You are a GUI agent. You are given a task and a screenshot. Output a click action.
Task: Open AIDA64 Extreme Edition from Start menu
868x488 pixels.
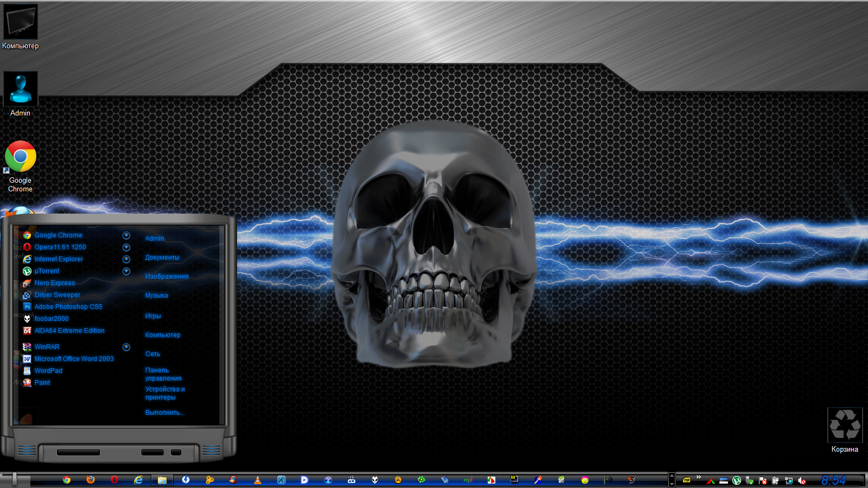click(x=69, y=331)
